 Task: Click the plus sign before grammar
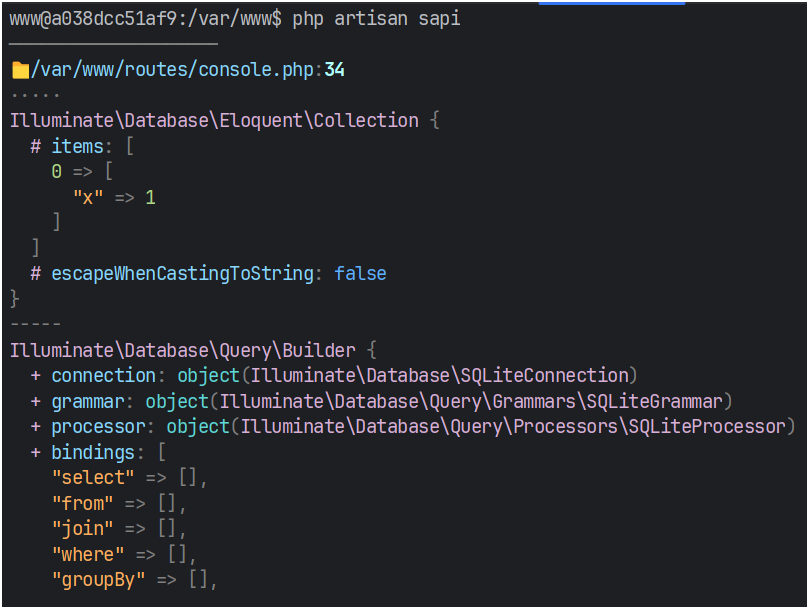point(35,402)
